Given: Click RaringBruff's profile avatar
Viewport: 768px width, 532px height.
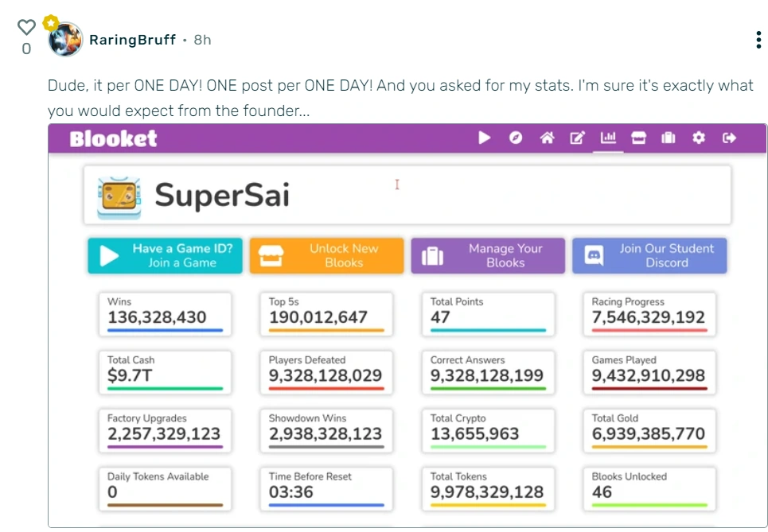Looking at the screenshot, I should (66, 39).
